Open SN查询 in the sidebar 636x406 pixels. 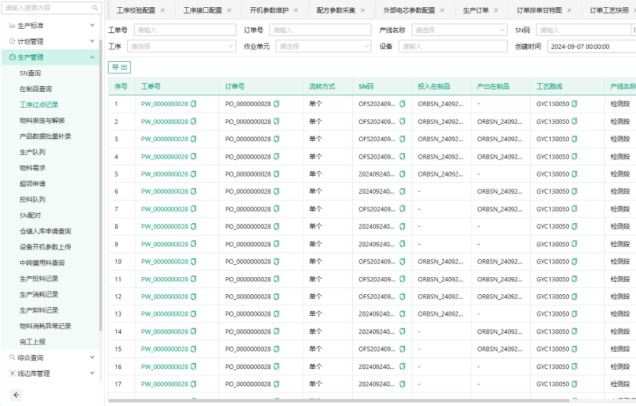[32, 74]
